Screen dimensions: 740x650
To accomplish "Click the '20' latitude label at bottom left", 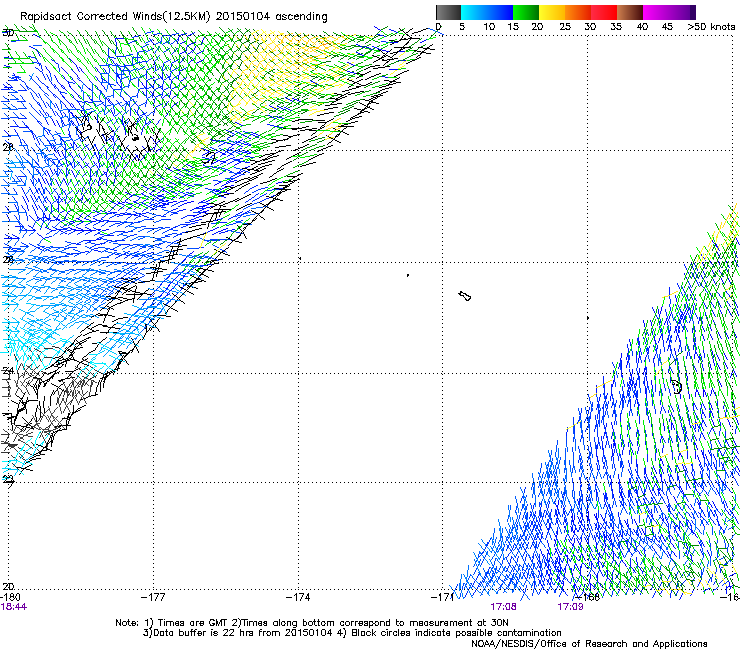I will click(x=8, y=587).
